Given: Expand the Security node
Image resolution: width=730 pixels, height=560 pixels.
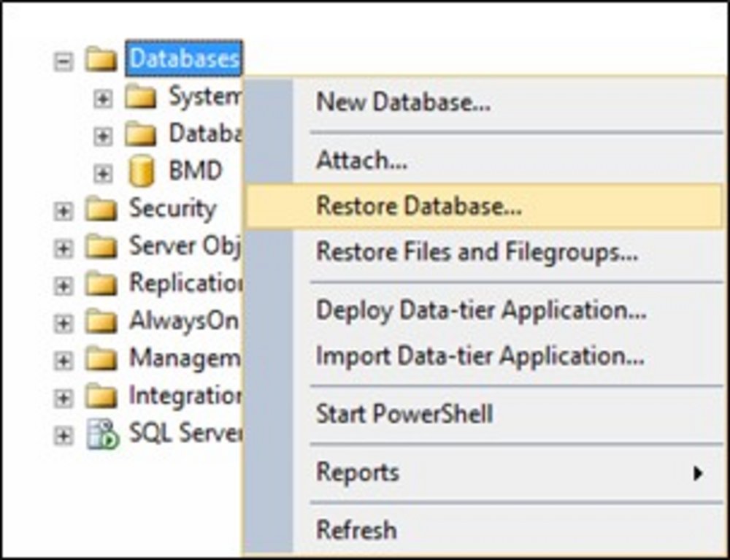Looking at the screenshot, I should pyautogui.click(x=64, y=211).
